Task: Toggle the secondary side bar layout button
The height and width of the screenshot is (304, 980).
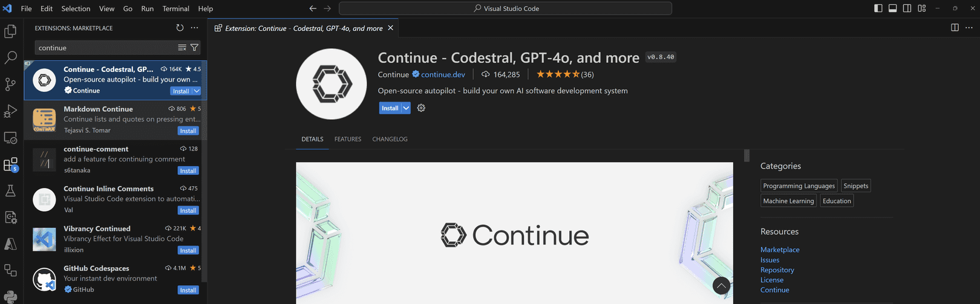Action: pos(907,8)
